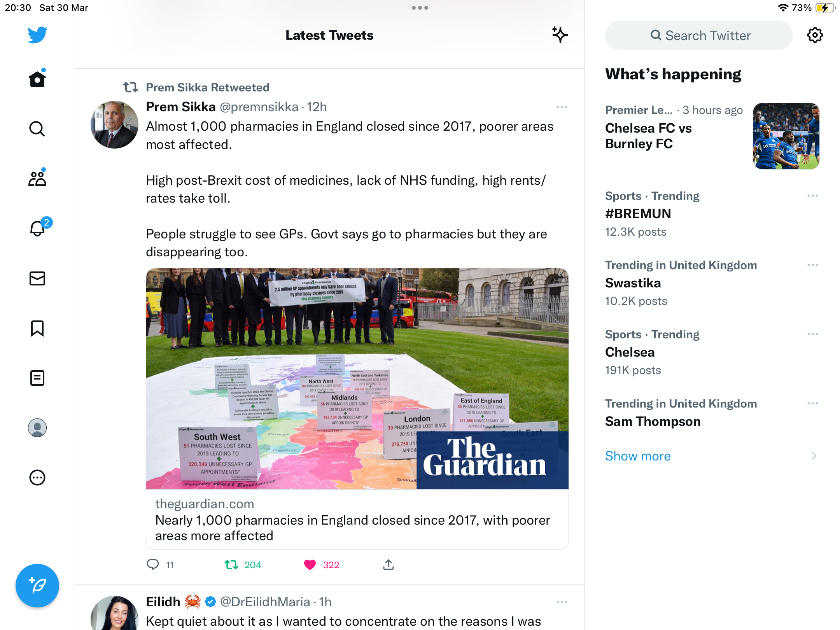Open the settings gear next to search
840x630 pixels.
point(815,35)
